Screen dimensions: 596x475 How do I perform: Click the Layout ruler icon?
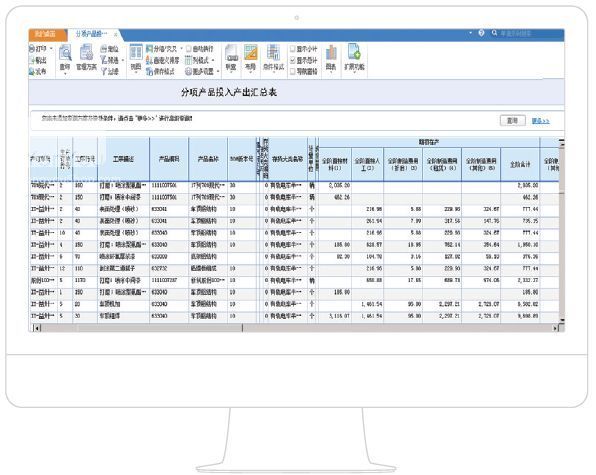click(250, 52)
